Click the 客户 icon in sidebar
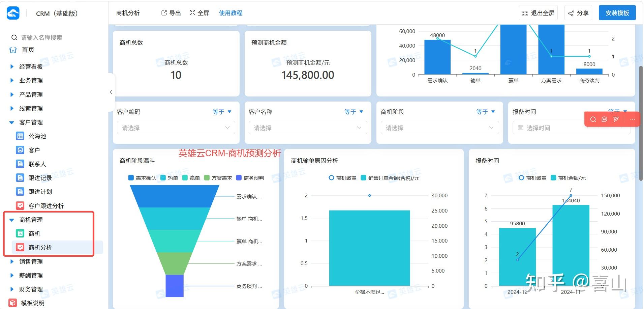Viewport: 644px width, 309px height. [20, 150]
